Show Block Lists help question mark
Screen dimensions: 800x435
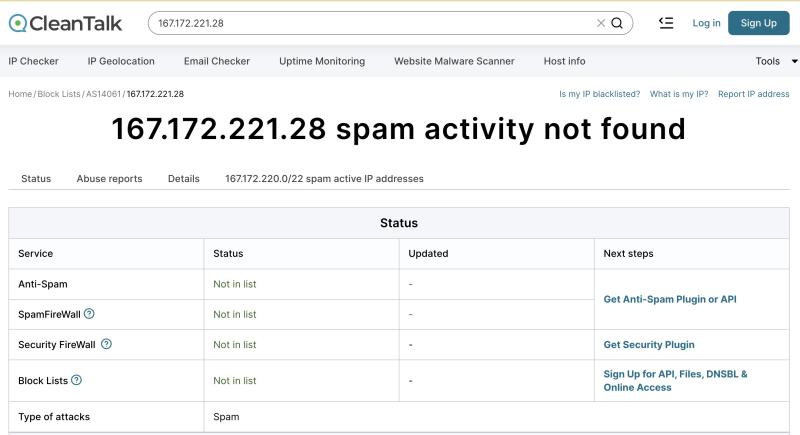[x=77, y=380]
